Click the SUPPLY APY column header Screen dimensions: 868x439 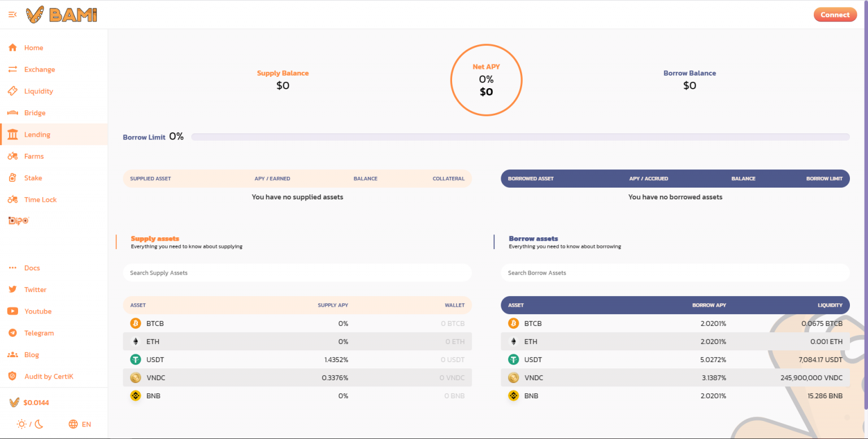(333, 305)
